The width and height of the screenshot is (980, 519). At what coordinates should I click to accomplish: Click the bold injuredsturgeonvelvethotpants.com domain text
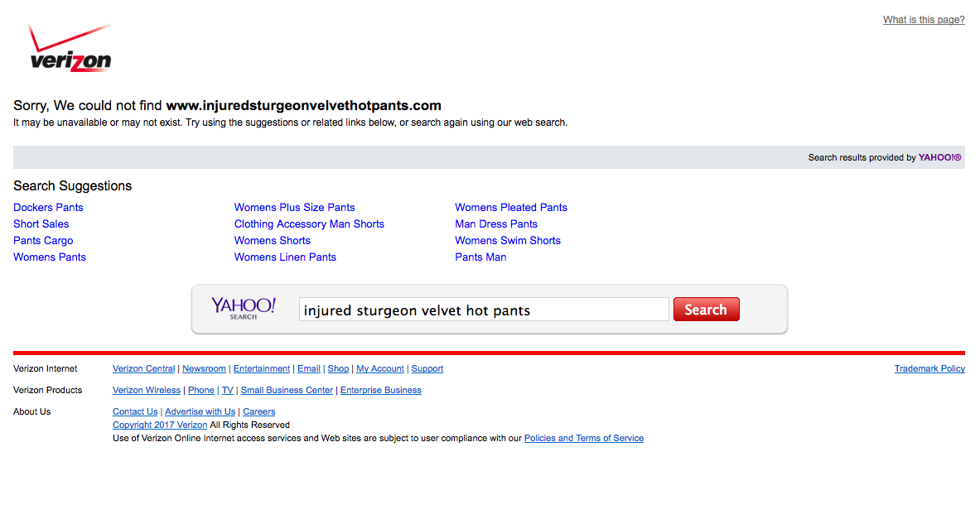pos(304,106)
